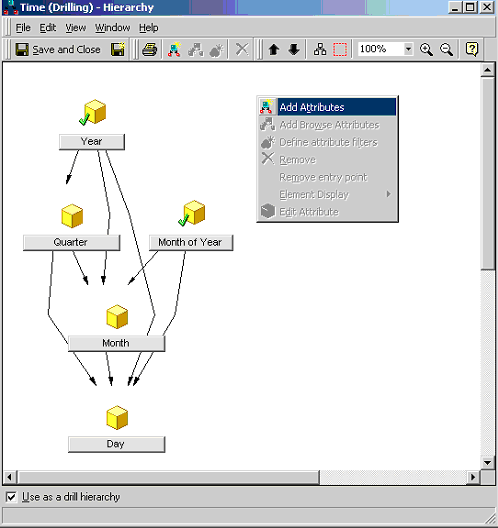Click the horizontal scrollbar right arrow
This screenshot has width=498, height=528.
pyautogui.click(x=473, y=477)
